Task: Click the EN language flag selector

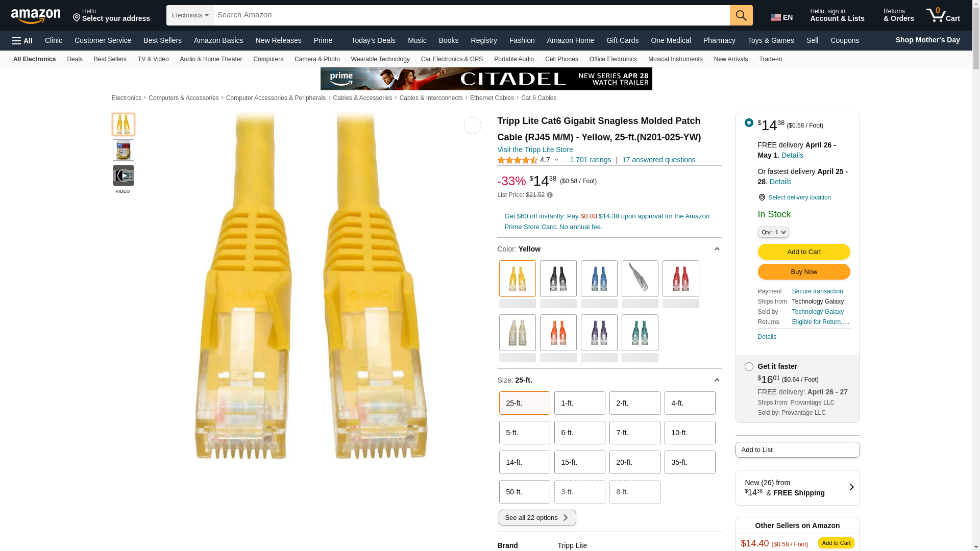Action: click(x=782, y=17)
